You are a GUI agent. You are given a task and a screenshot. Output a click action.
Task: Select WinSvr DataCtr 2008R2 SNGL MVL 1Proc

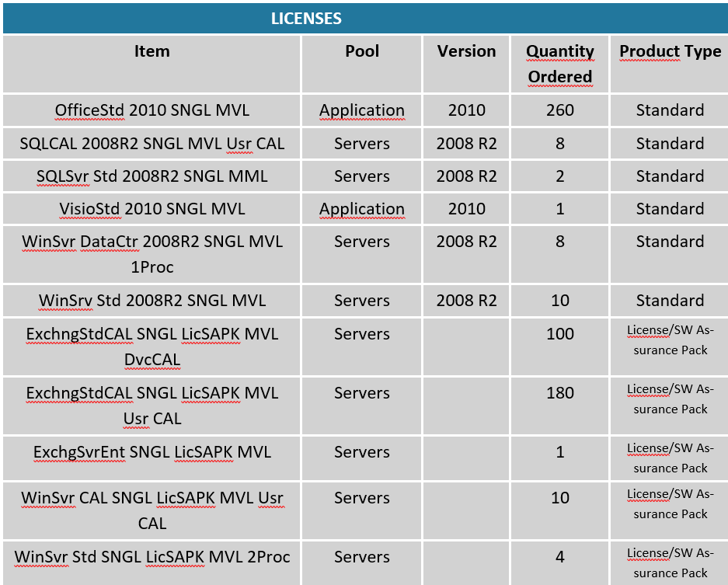(x=152, y=254)
